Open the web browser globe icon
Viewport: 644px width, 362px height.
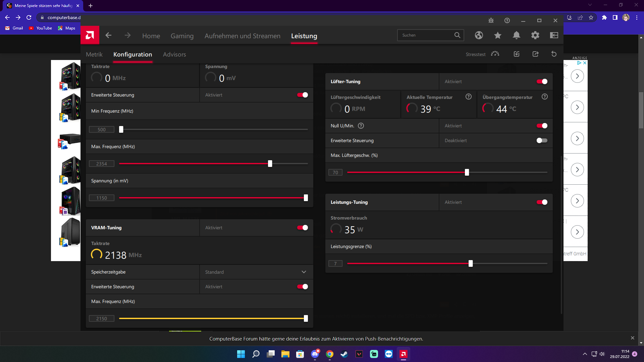pos(479,35)
